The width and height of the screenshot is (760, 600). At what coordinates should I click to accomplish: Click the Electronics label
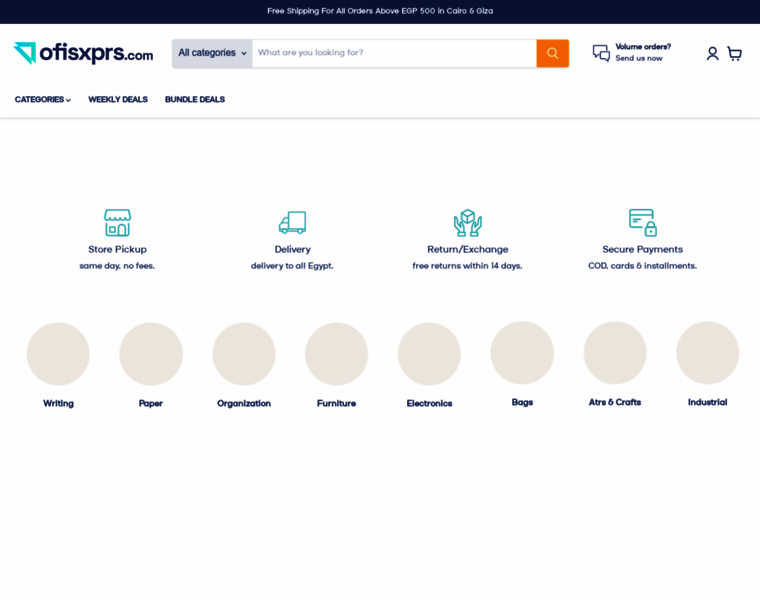(x=429, y=403)
